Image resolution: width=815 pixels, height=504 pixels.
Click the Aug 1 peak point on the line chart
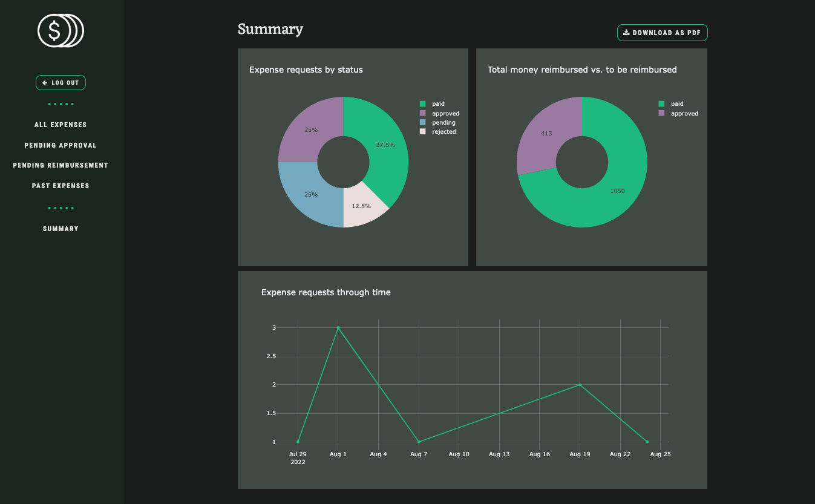click(338, 327)
